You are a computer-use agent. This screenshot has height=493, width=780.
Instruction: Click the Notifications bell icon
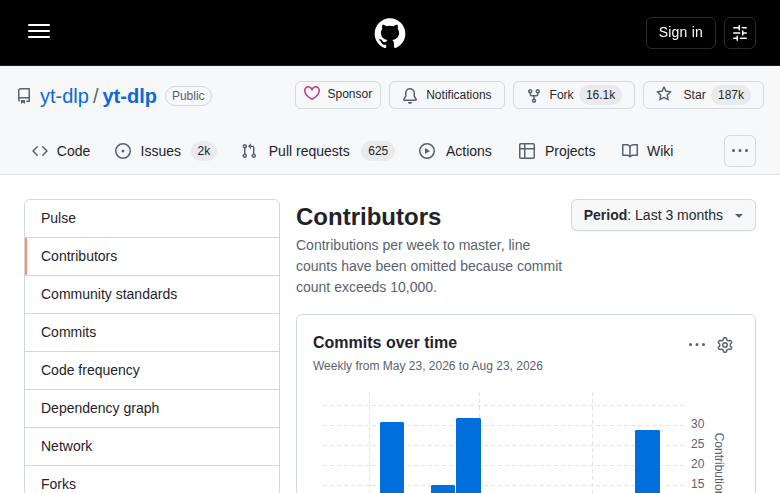coord(410,95)
